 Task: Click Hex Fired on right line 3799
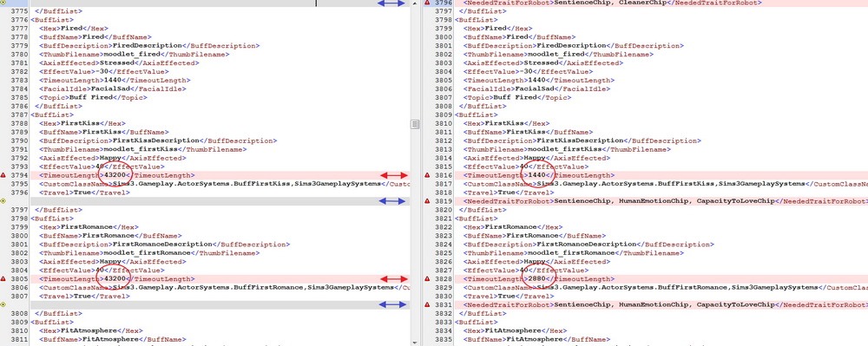(497, 29)
